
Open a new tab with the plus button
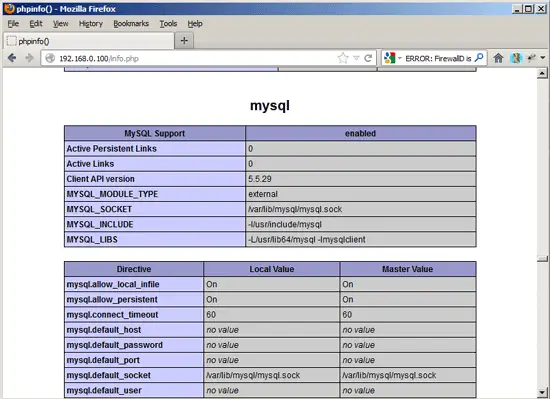coord(184,41)
